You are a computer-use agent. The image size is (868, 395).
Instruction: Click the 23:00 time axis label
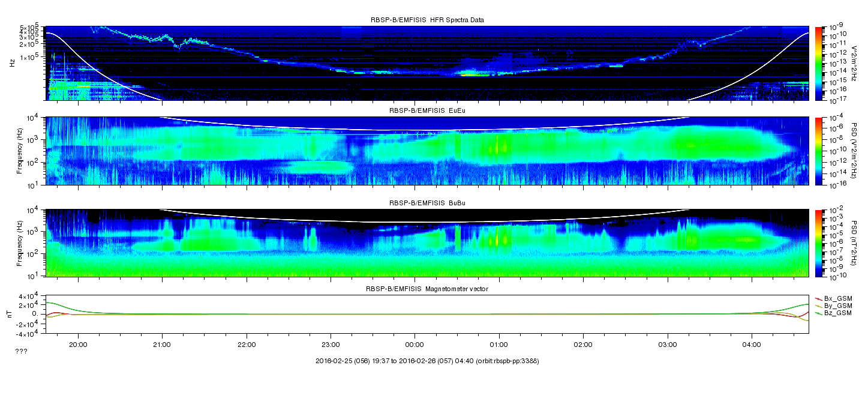331,345
